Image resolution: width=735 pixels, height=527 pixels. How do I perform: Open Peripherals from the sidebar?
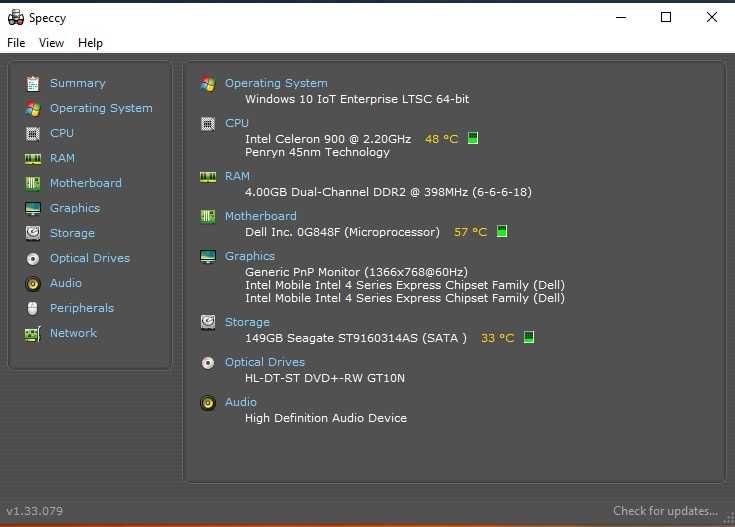pyautogui.click(x=82, y=308)
